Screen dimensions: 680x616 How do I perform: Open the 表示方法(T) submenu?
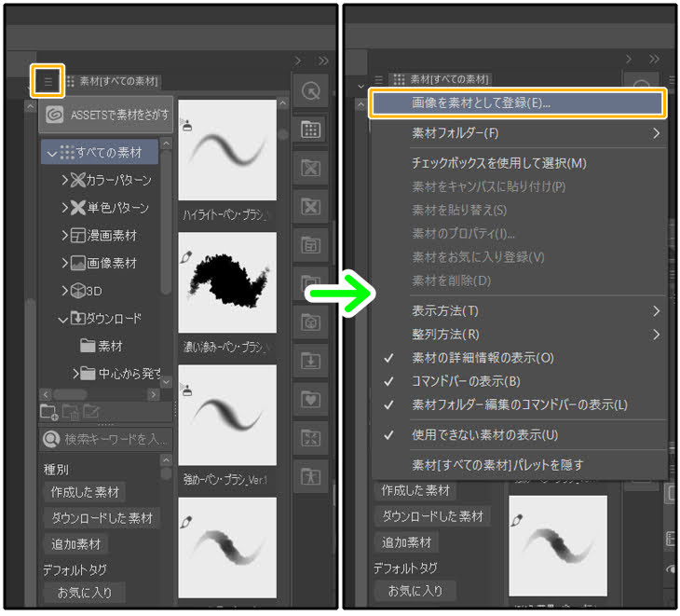(x=519, y=311)
